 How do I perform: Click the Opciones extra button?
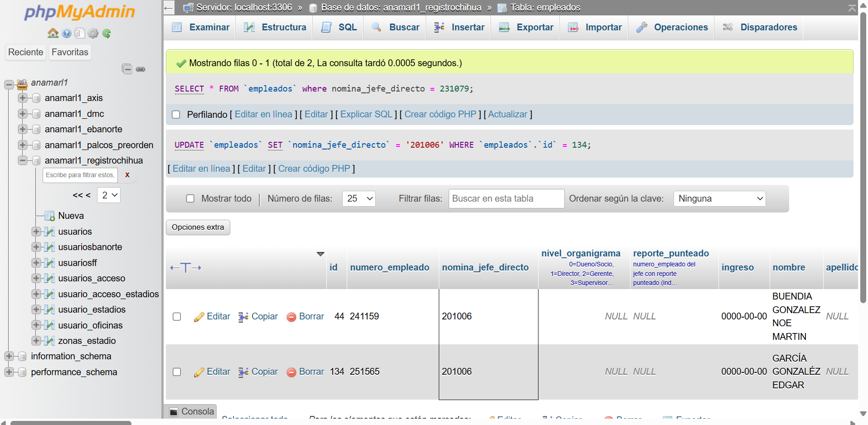point(198,227)
